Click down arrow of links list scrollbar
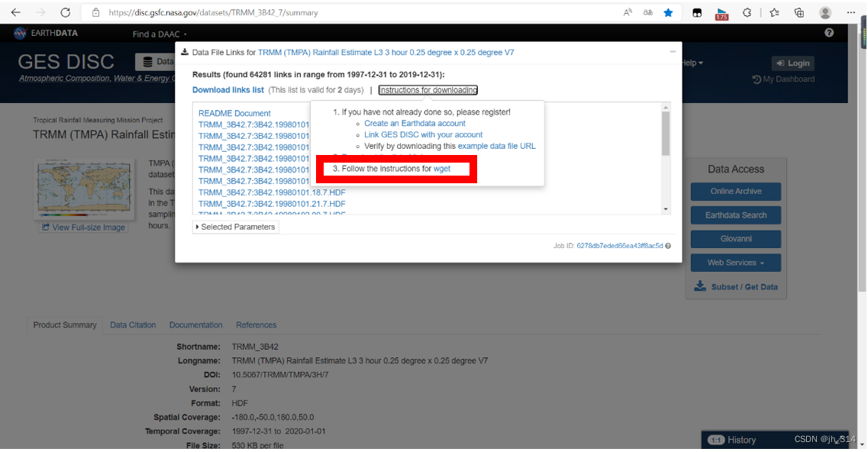This screenshot has height=452, width=868. (666, 209)
